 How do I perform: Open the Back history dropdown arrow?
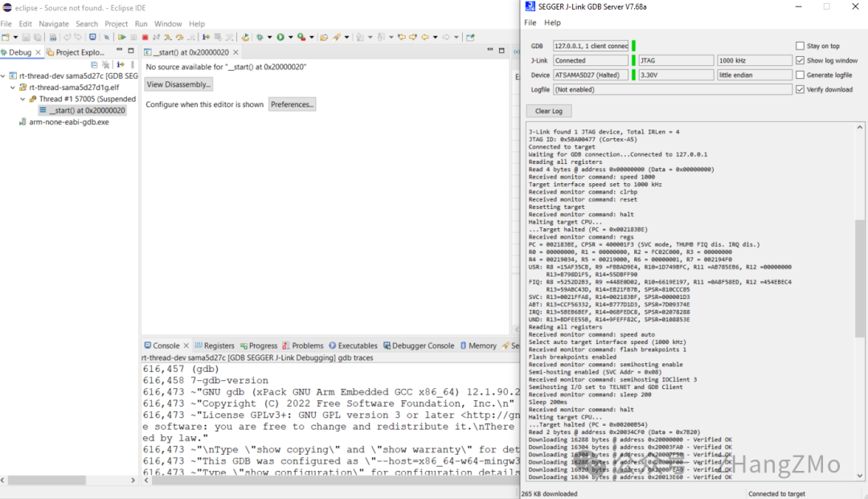(x=436, y=37)
